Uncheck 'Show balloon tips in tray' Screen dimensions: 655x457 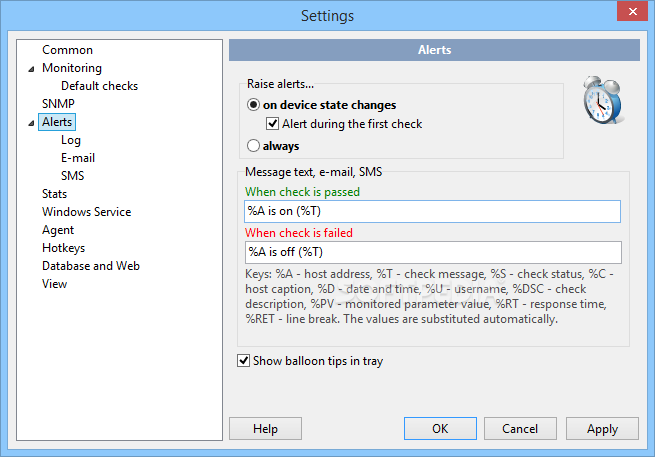point(243,361)
